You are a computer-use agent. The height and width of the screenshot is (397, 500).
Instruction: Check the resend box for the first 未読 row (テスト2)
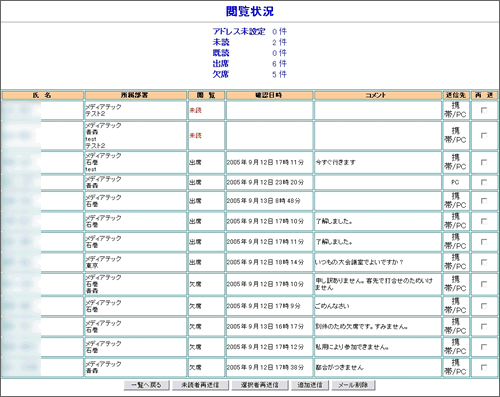(484, 110)
